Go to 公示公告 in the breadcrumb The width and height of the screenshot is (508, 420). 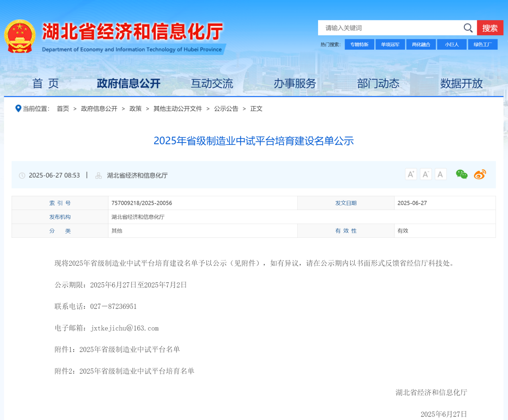coord(226,109)
